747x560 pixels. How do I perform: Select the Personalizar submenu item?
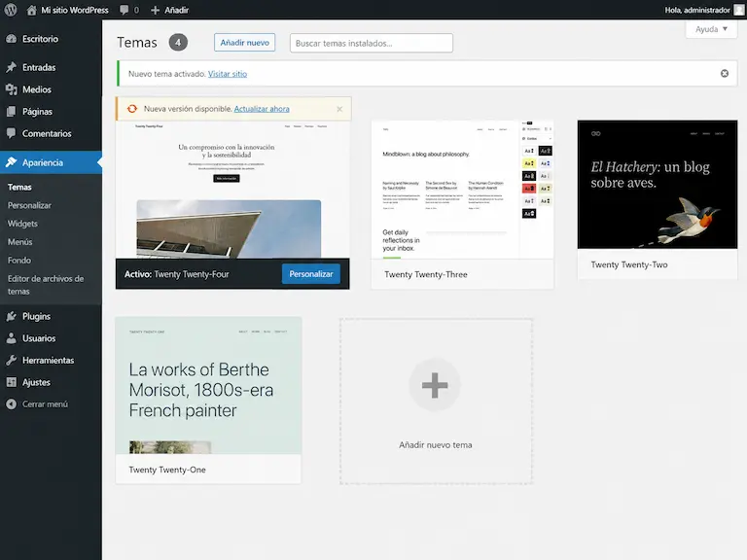point(29,205)
